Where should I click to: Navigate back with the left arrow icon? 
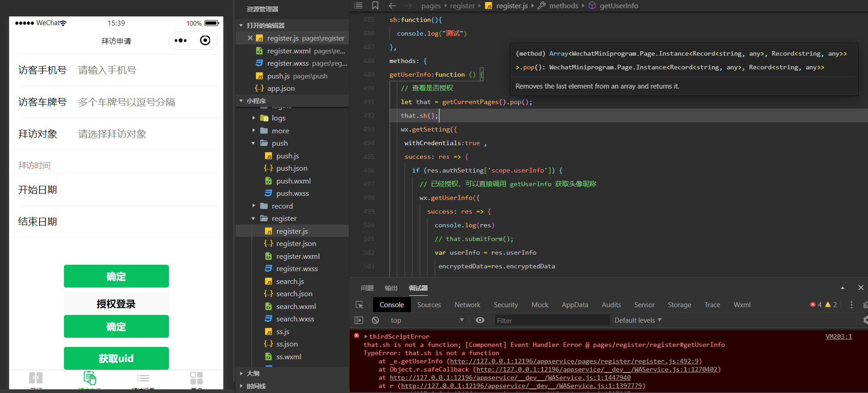[x=392, y=5]
